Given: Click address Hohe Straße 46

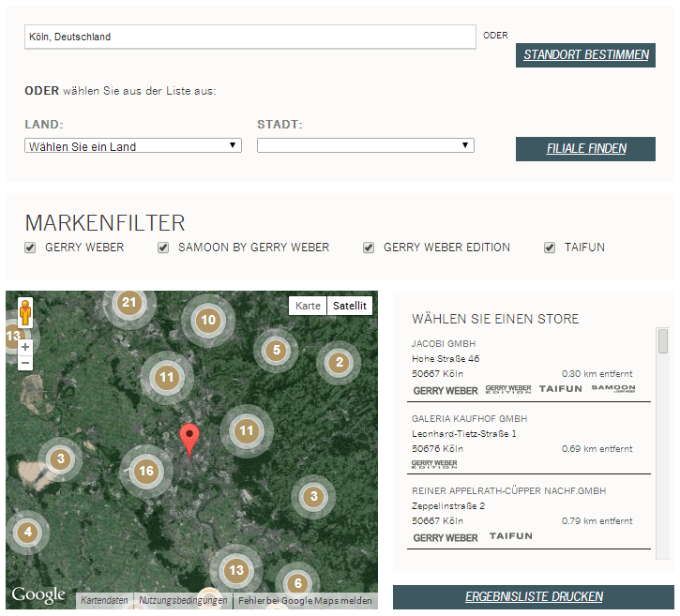Looking at the screenshot, I should point(446,358).
